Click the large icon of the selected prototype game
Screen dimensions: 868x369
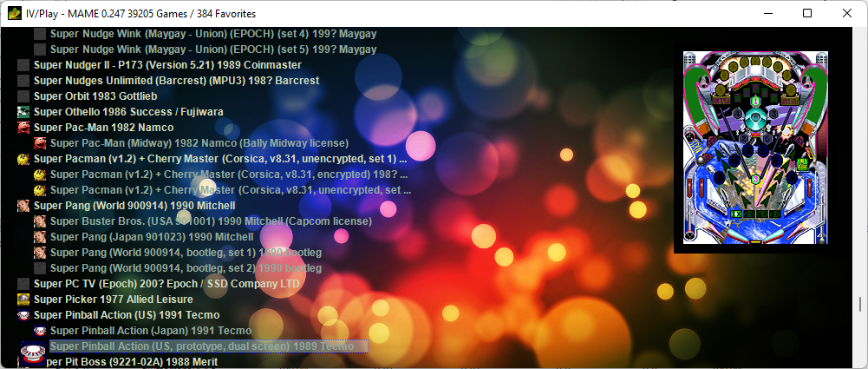point(33,353)
